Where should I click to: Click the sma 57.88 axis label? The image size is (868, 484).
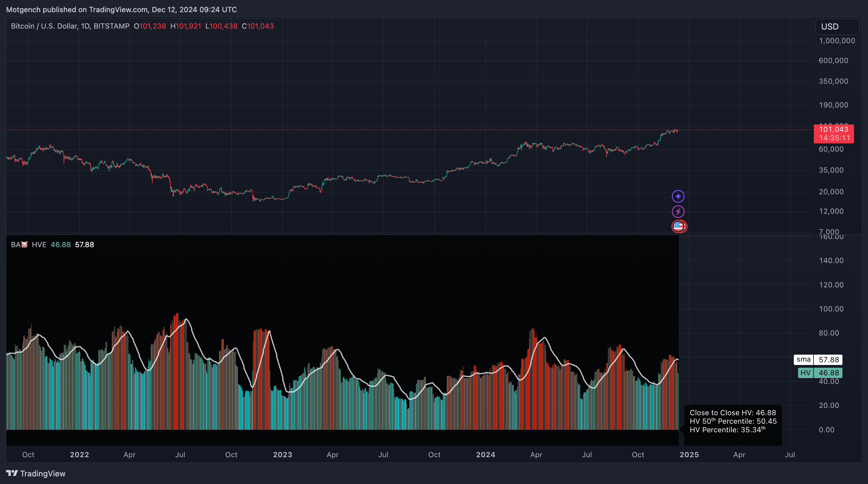click(x=818, y=359)
